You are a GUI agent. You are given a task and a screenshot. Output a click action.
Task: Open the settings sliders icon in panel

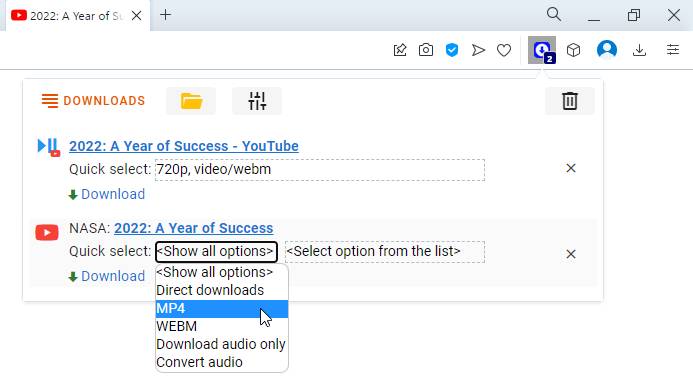tap(257, 101)
